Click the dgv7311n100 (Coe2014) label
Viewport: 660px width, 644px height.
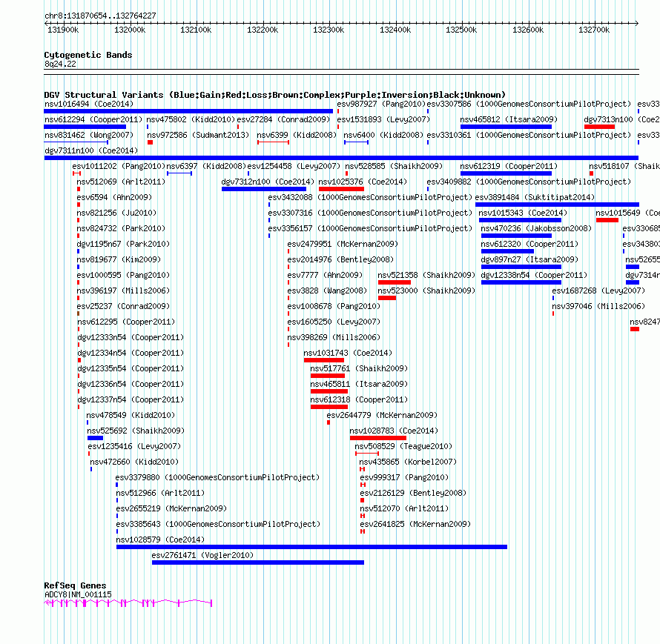[91, 150]
